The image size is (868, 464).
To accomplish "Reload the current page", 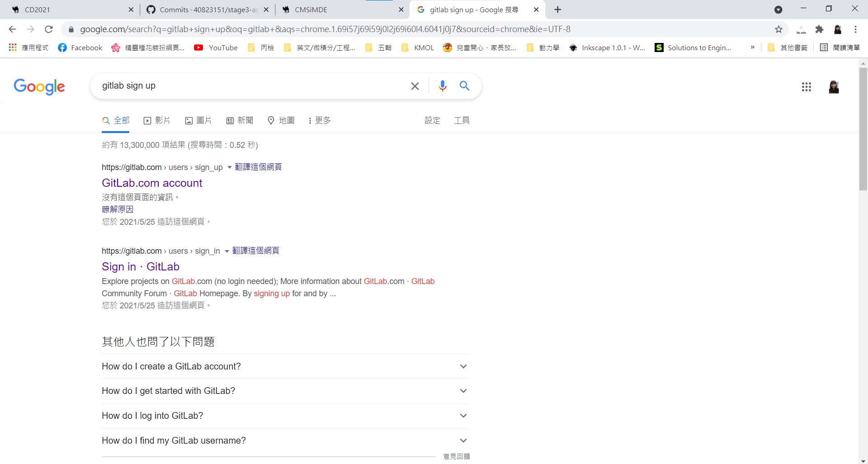I will 49,29.
